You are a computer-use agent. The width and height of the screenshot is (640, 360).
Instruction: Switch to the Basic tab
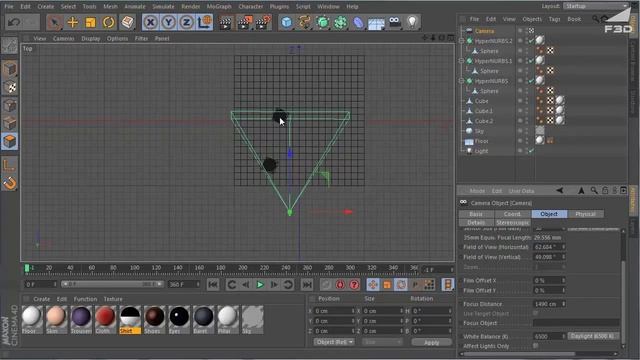point(476,214)
